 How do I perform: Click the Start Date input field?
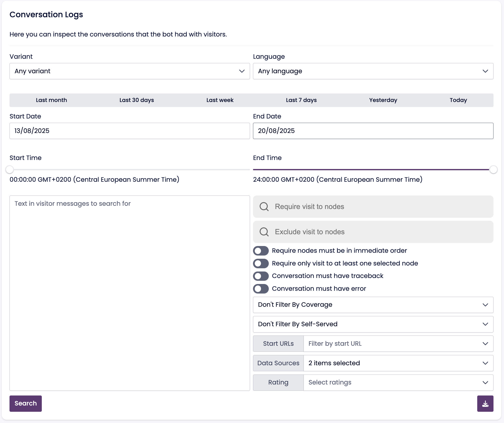pos(130,131)
